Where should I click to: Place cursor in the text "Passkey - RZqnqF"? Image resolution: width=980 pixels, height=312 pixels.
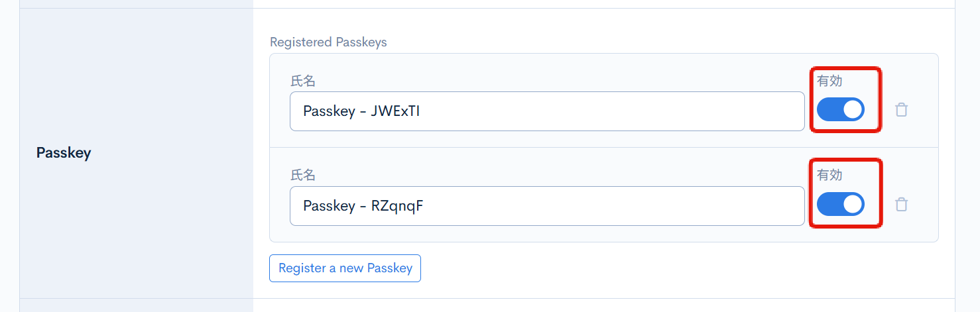point(363,206)
